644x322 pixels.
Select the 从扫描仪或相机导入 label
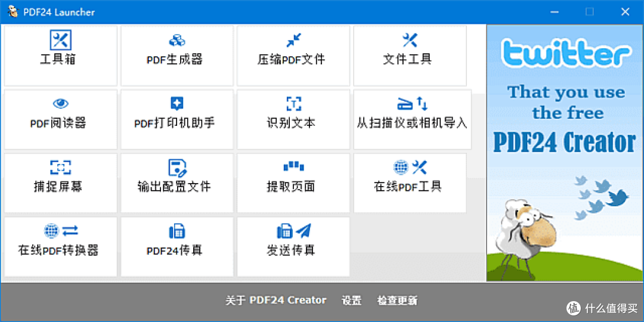pos(413,123)
